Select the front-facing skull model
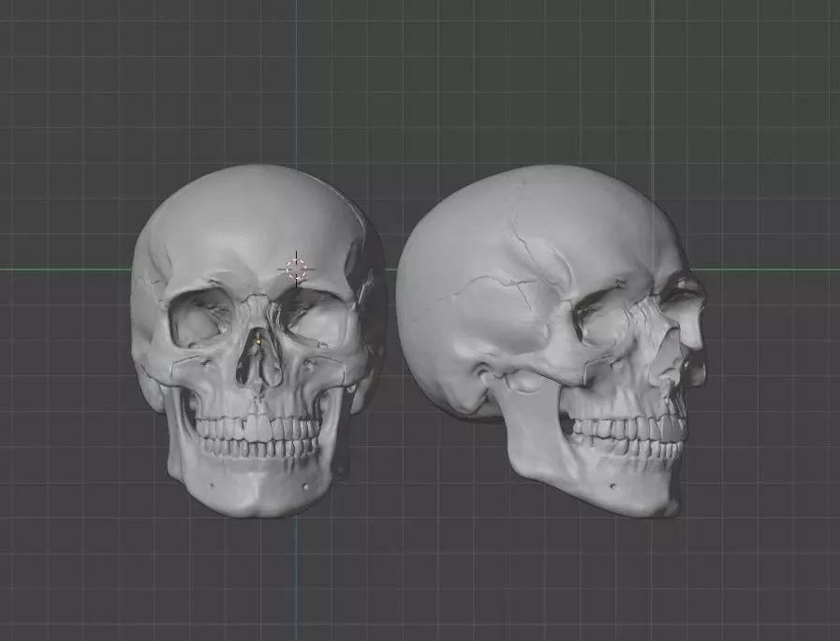This screenshot has width=840, height=641. [x=258, y=342]
